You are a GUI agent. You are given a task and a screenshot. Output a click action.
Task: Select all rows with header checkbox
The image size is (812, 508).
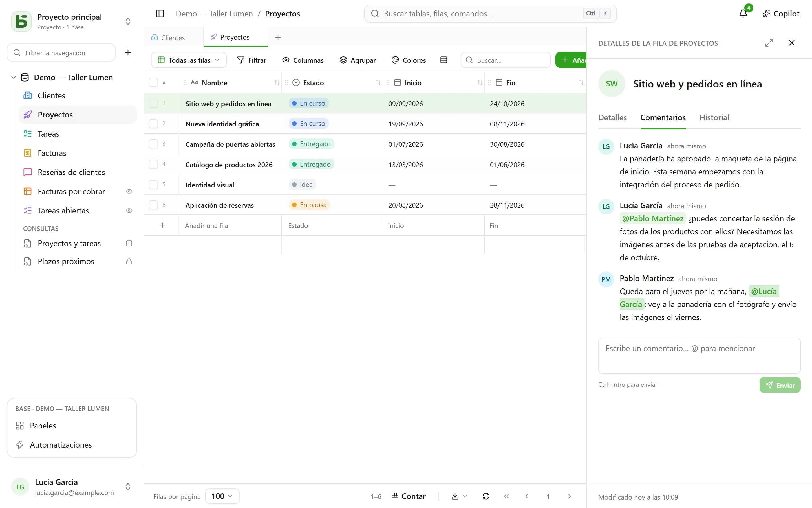pyautogui.click(x=153, y=83)
